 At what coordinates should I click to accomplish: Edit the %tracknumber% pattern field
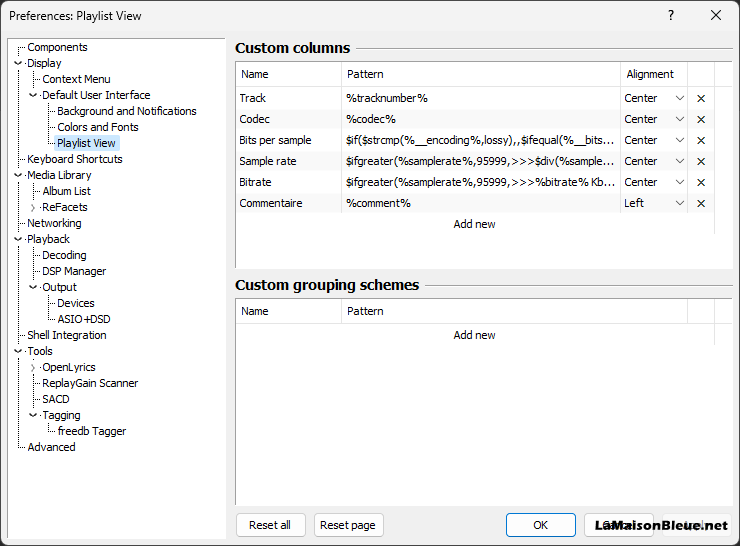point(480,98)
